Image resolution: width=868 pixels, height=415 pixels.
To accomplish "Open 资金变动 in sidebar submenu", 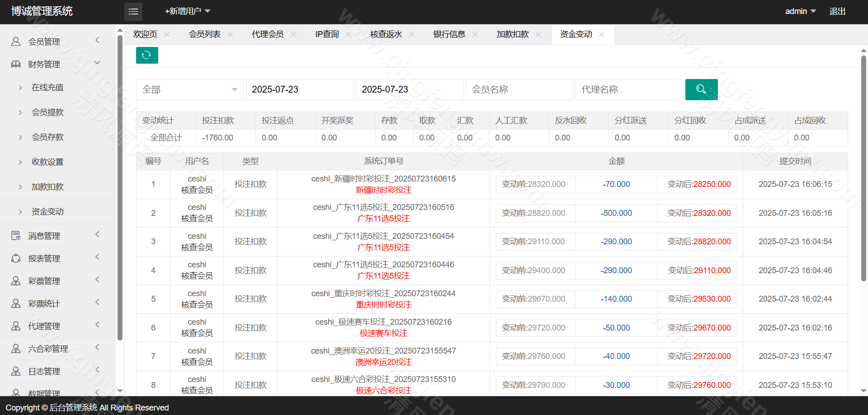I will point(47,212).
